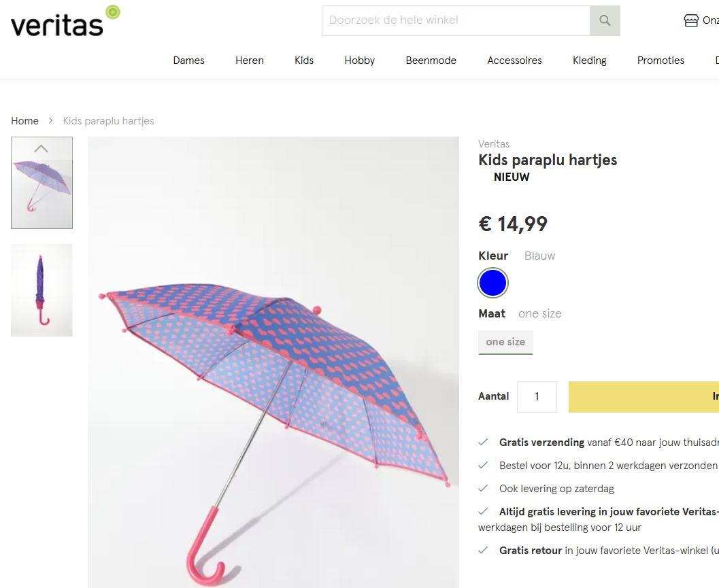Image resolution: width=719 pixels, height=588 pixels.
Task: Click the breadcrumb chevron separator
Action: coord(51,120)
